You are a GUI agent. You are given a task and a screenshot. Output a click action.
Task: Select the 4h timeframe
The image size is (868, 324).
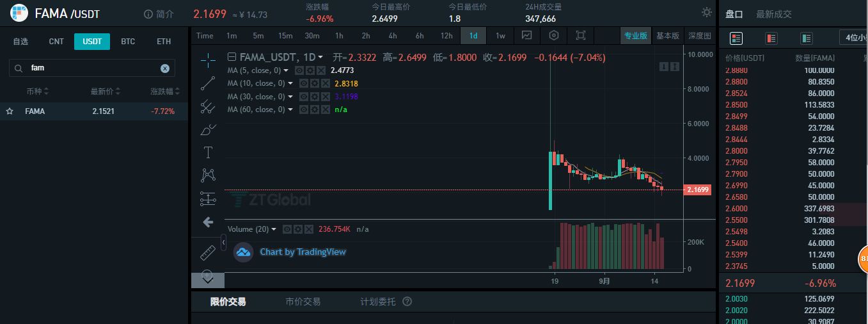click(393, 36)
